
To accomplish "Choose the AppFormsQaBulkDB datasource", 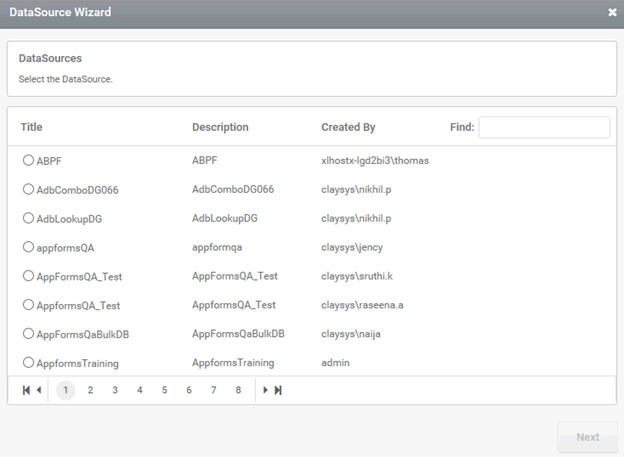I will coord(28,334).
